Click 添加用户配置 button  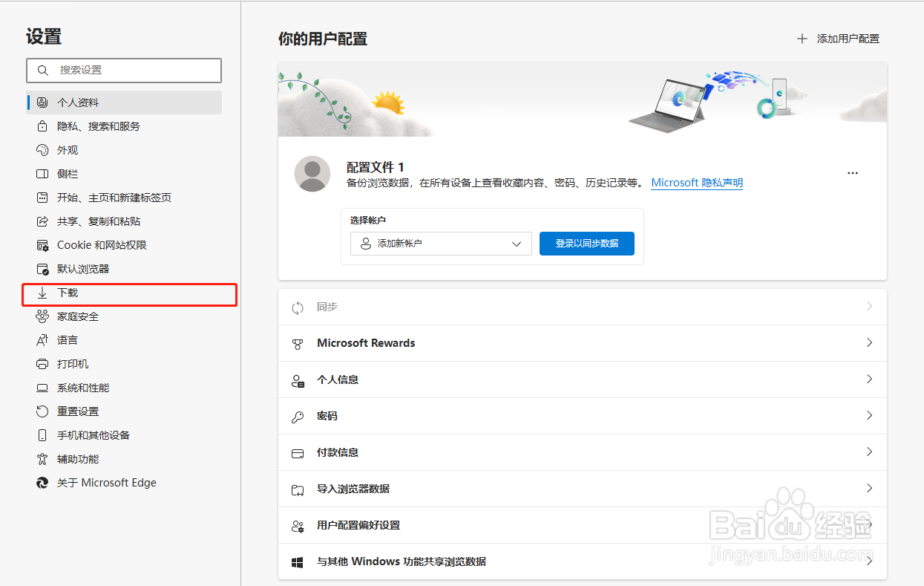pos(839,39)
